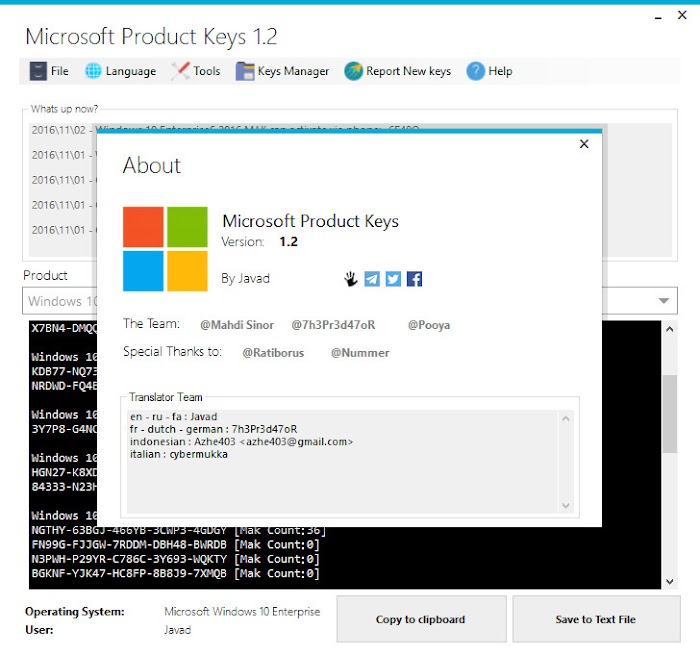Open the Facebook icon link
The image size is (700, 655).
click(414, 279)
